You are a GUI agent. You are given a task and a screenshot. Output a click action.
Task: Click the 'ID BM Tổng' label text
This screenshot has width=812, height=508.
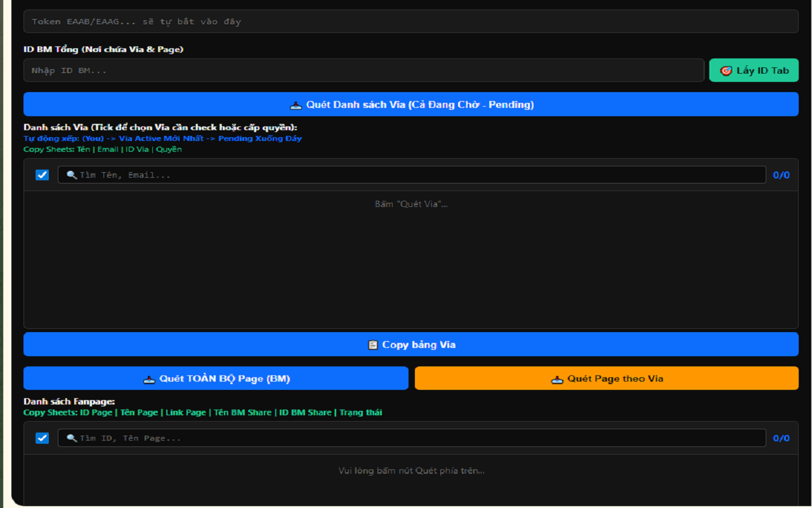[x=103, y=49]
